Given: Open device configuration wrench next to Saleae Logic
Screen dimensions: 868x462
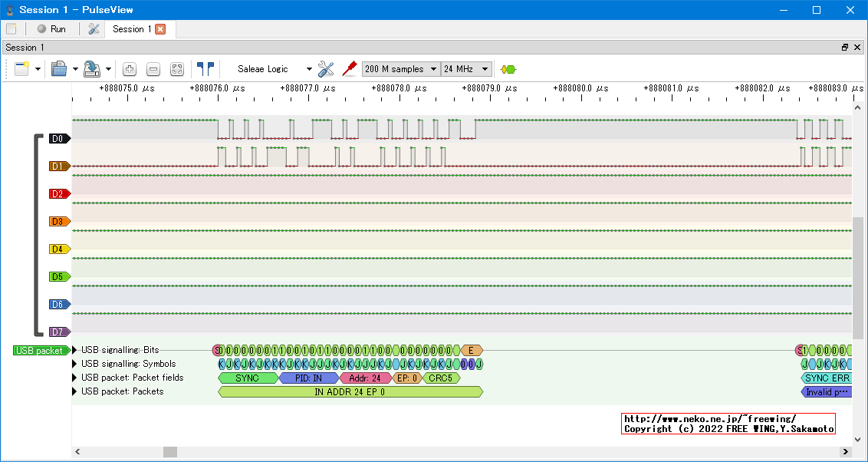Looking at the screenshot, I should coord(326,69).
